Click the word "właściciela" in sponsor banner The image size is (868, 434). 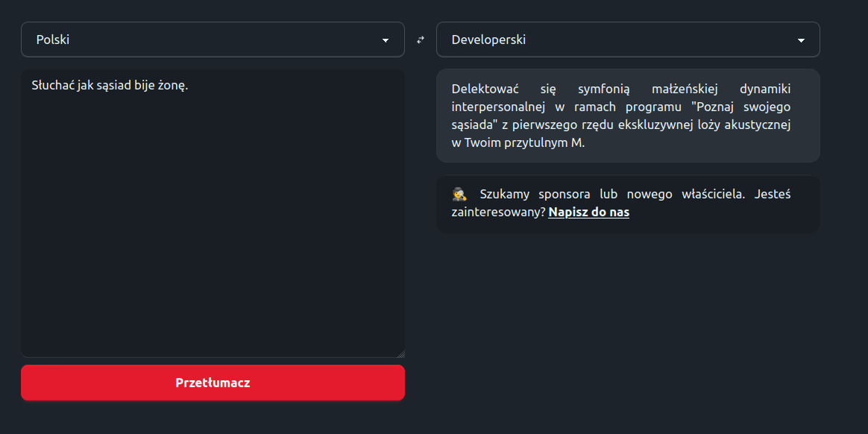[x=712, y=195]
